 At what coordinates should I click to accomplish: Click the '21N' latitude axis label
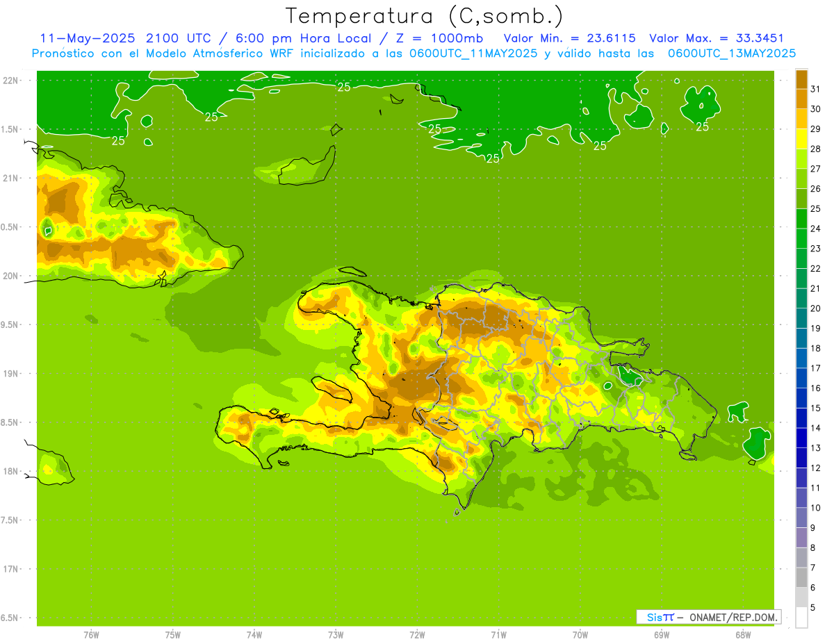coord(11,179)
